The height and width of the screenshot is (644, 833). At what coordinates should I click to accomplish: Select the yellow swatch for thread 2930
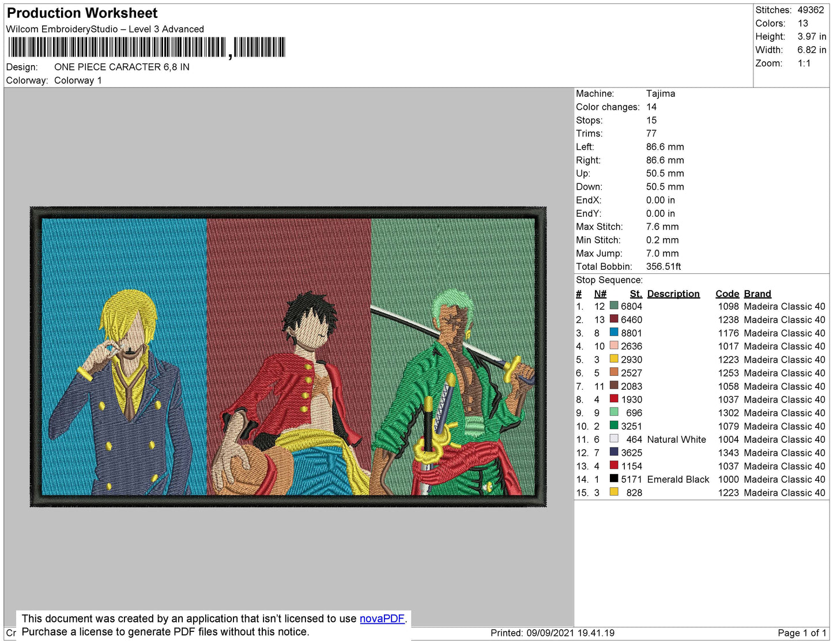(x=614, y=359)
